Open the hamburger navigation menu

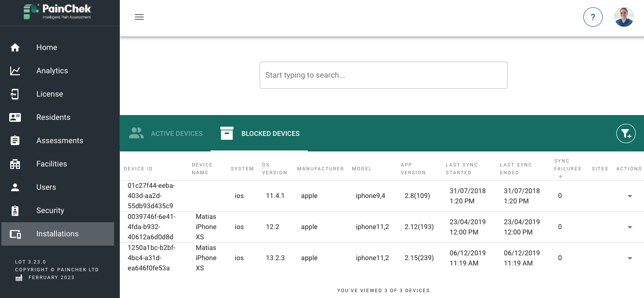(x=139, y=17)
